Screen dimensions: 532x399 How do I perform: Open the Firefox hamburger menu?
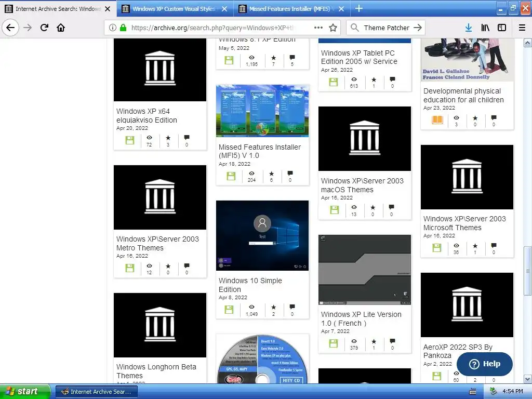pos(522,28)
